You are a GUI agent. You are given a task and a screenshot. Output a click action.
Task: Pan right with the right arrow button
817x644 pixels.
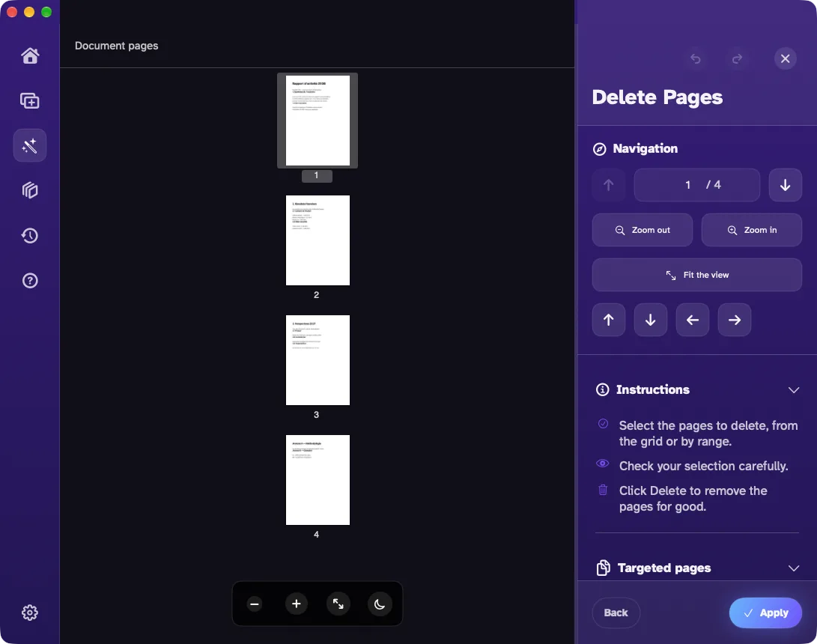735,320
